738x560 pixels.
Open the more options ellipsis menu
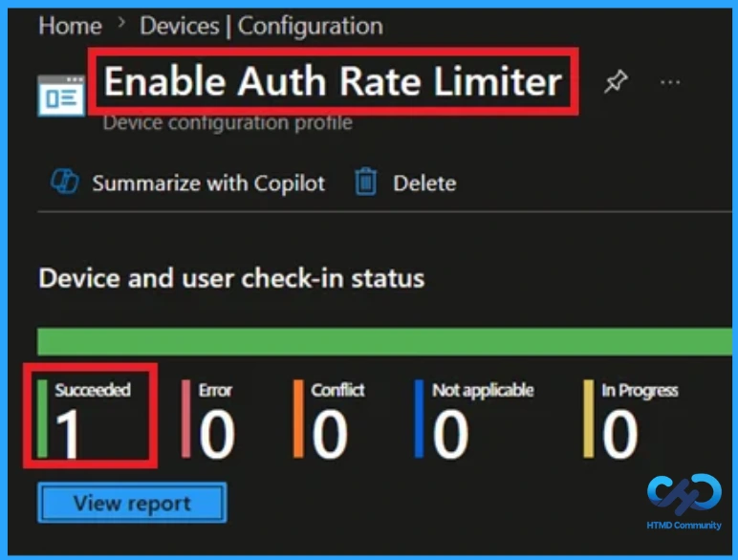pos(670,83)
